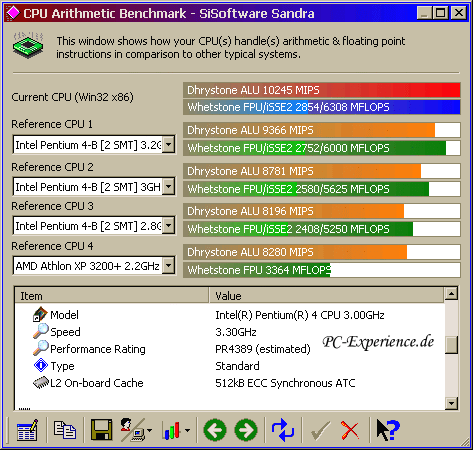The height and width of the screenshot is (450, 473).
Task: Click the list scrollbar down arrow
Action: coord(451,403)
